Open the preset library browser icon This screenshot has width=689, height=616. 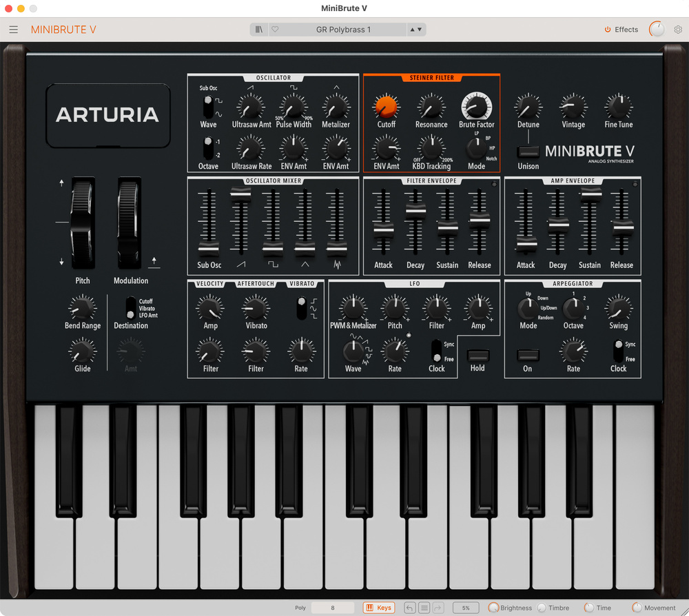tap(259, 30)
